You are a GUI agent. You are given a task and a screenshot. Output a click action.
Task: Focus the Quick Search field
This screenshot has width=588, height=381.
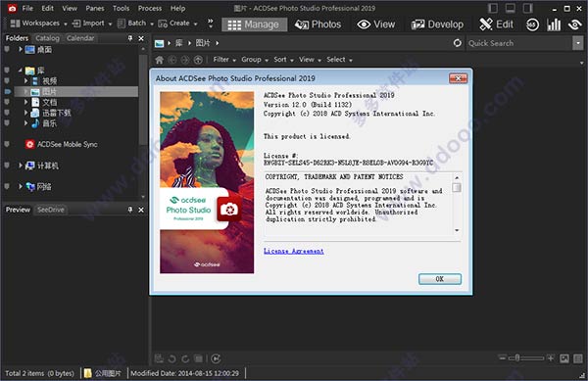click(x=519, y=43)
